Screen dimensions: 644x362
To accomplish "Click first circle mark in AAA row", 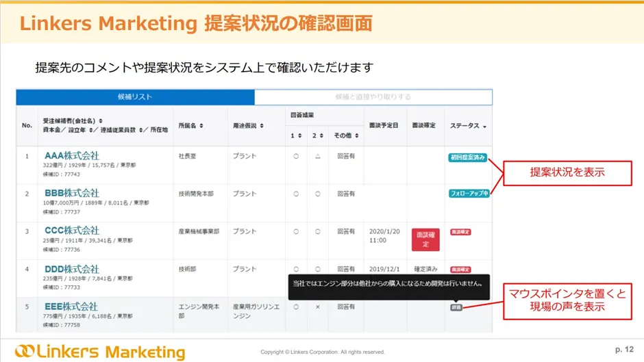I will pos(296,156).
